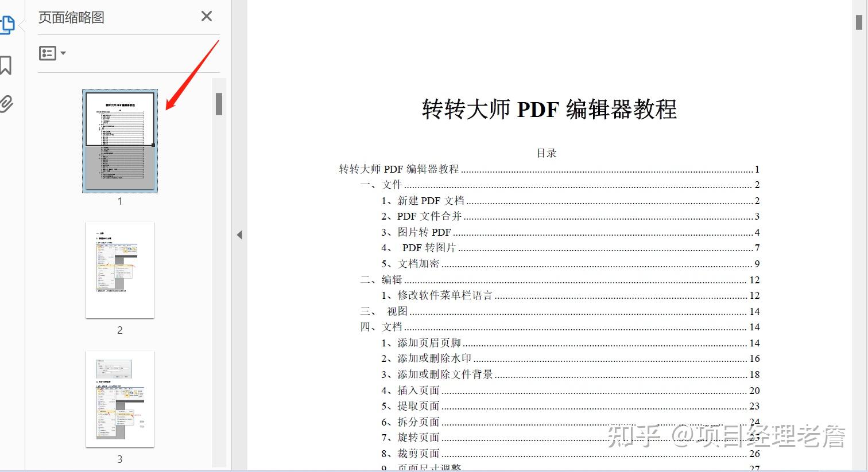The image size is (868, 472).
Task: Open contents entry 8、裁剪页面
Action: pyautogui.click(x=570, y=454)
